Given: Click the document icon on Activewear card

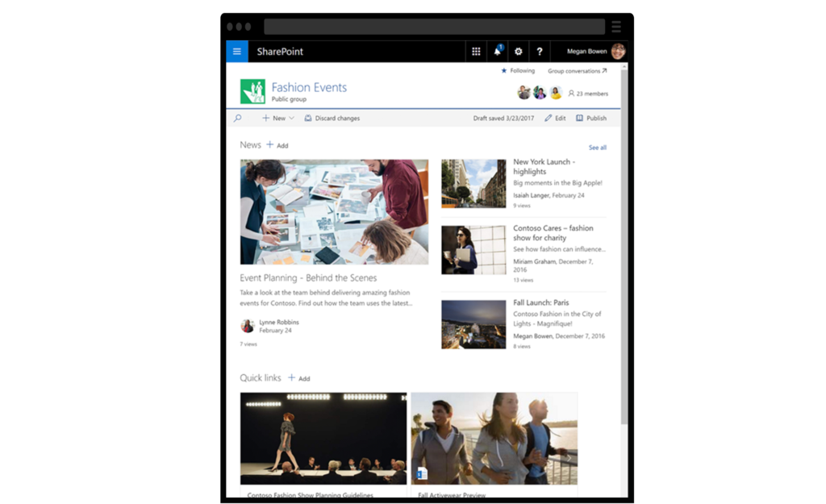Looking at the screenshot, I should click(422, 473).
